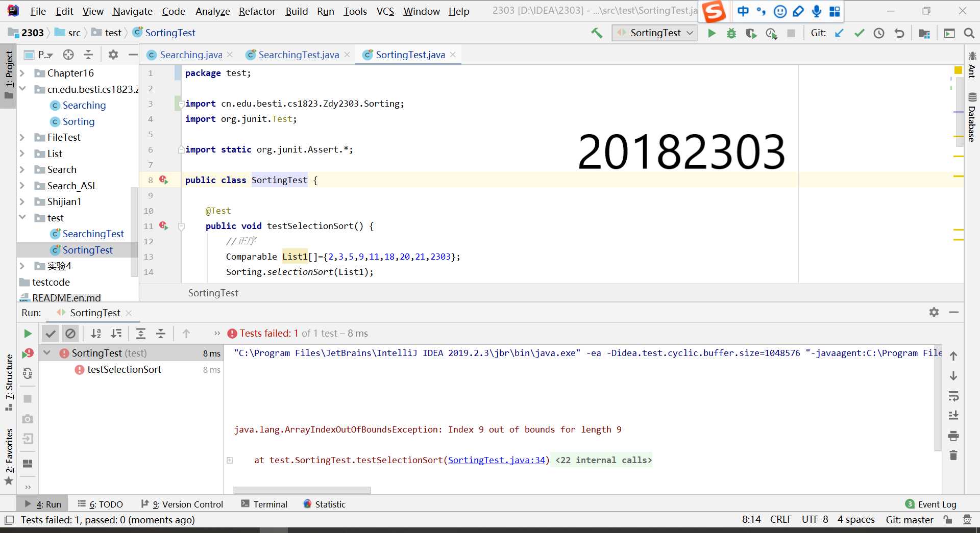Expand the 实验4 folder
Viewport: 980px width, 533px height.
click(x=22, y=266)
